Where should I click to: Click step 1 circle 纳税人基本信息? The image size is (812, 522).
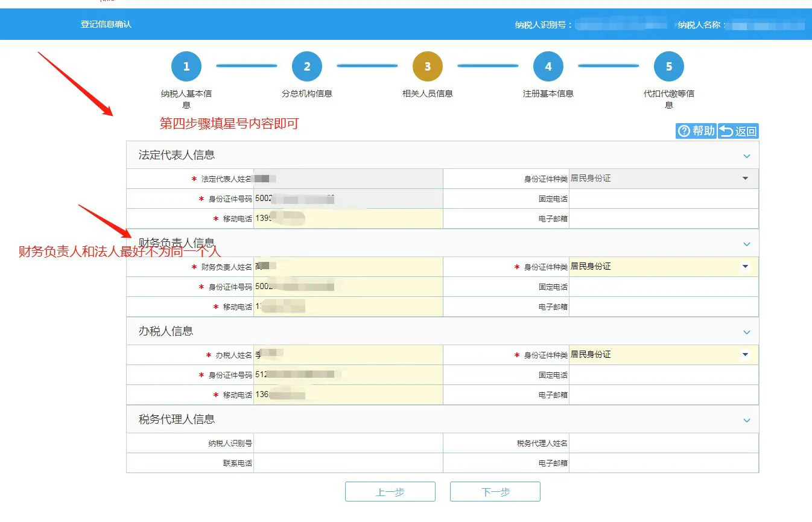(x=186, y=67)
